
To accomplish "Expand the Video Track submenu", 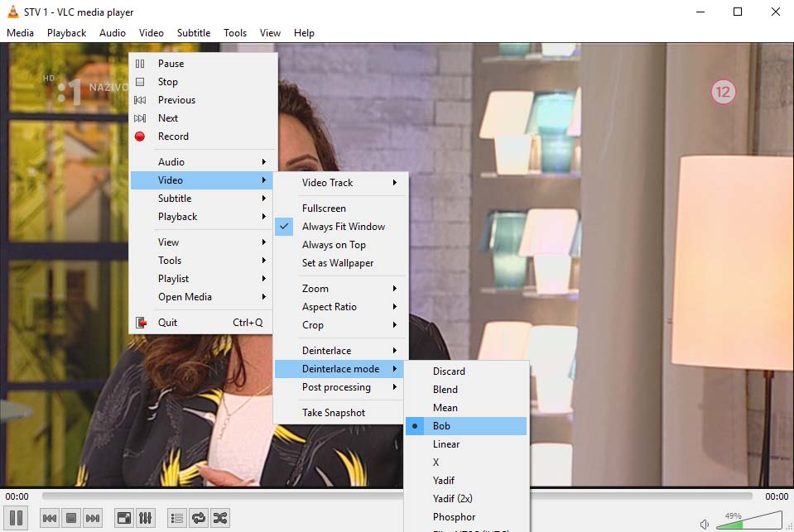I will [x=339, y=183].
